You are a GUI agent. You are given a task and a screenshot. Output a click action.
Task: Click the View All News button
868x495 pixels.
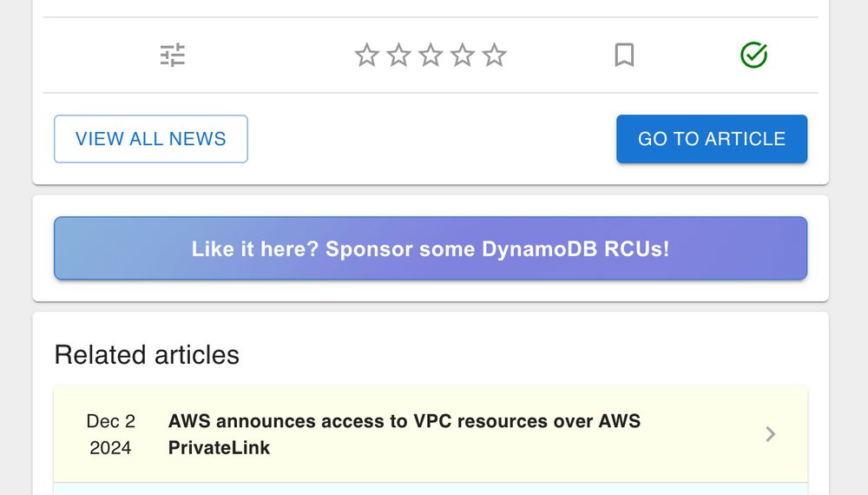pos(151,139)
